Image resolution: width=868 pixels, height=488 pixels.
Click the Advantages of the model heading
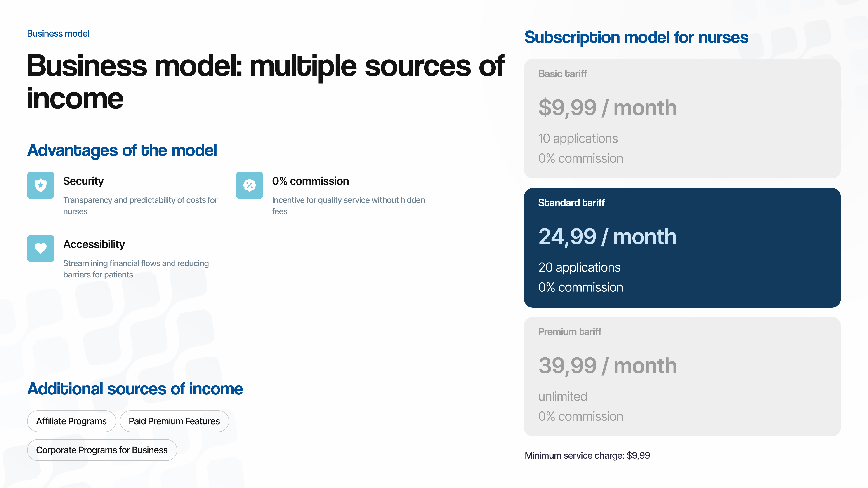click(122, 150)
